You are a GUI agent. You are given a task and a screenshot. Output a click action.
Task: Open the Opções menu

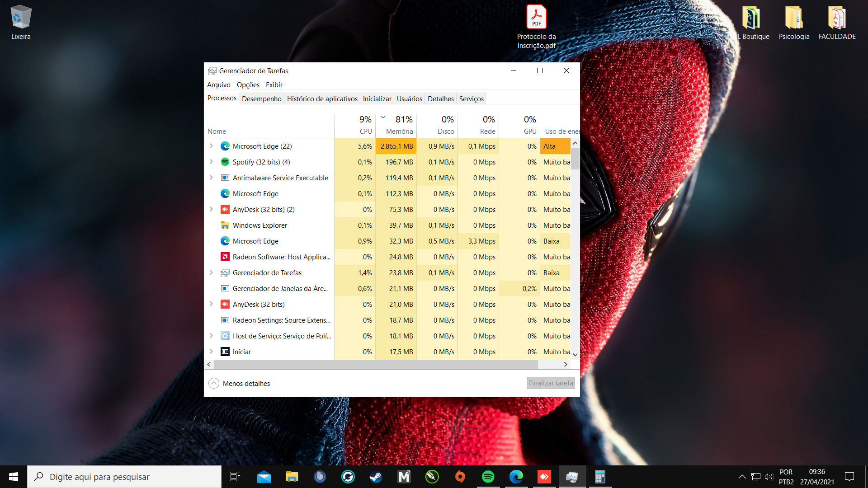248,85
